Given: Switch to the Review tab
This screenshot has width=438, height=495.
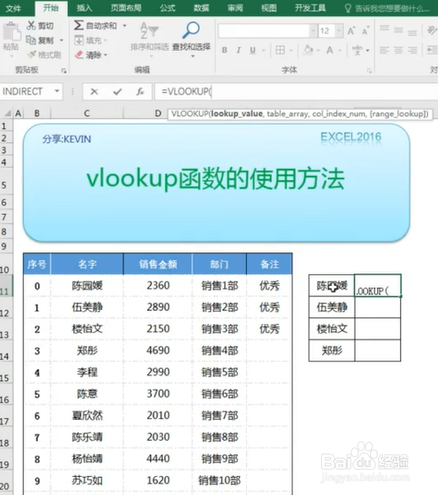Looking at the screenshot, I should (235, 8).
